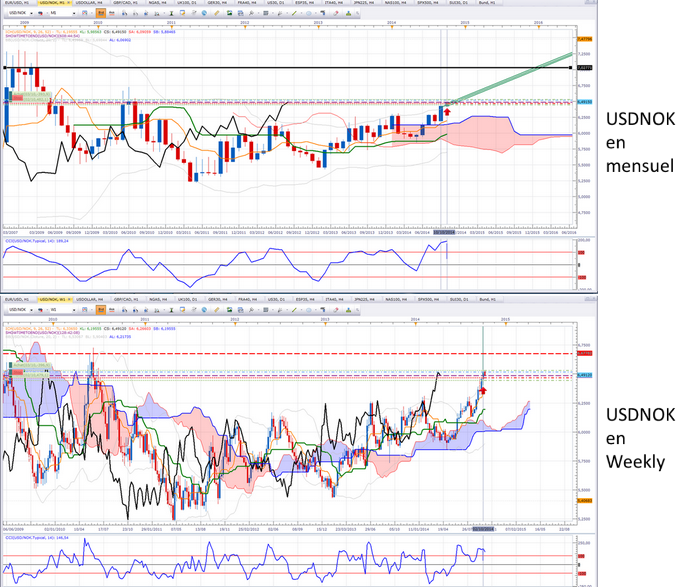
Task: Open GBP/CAD, H1 tab in monthly window
Action: tap(125, 3)
